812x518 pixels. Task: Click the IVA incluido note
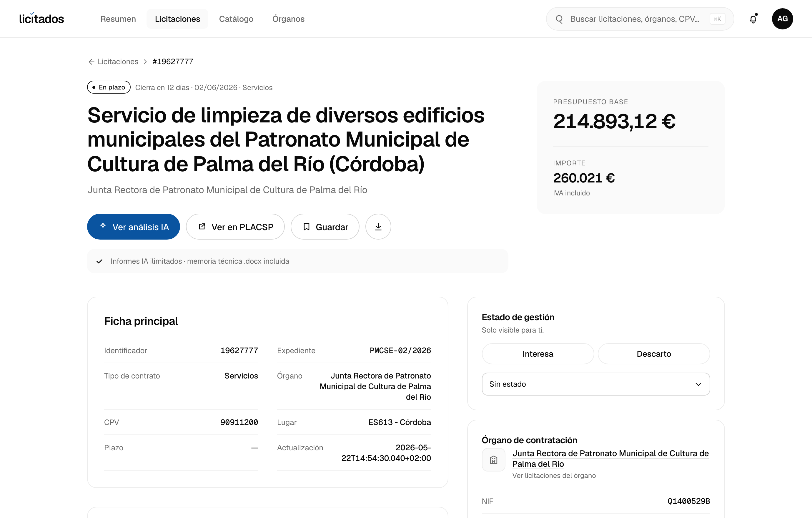tap(571, 193)
